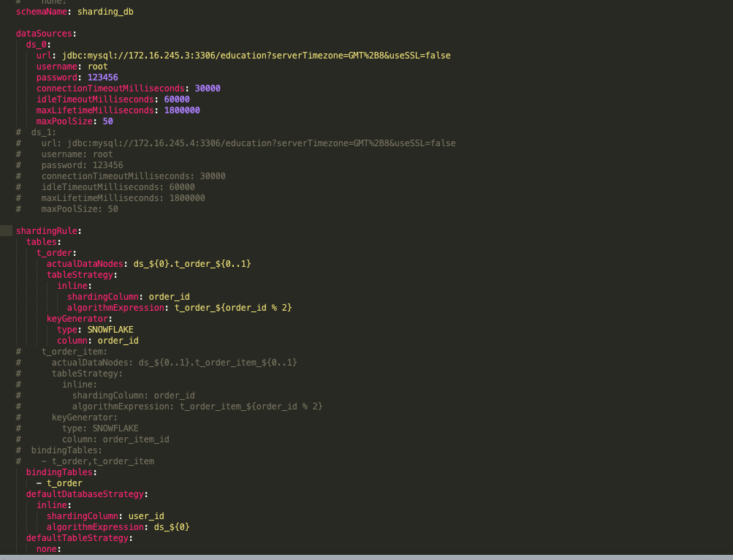Click the commented t_order_item line
733x560 pixels.
pos(61,352)
